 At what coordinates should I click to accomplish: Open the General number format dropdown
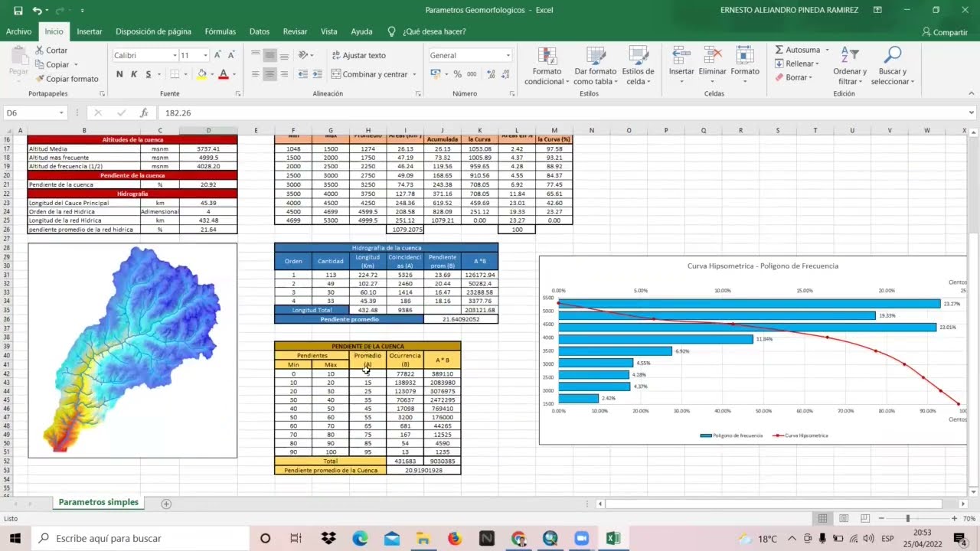tap(508, 55)
